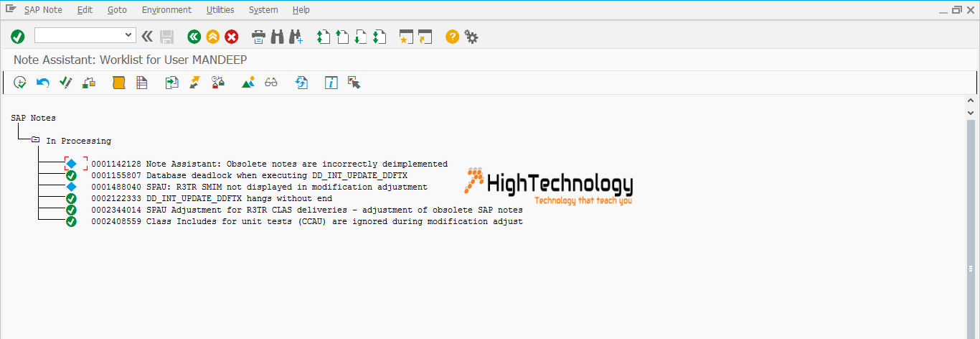
Task: Collapse the In Processing folder node
Action: click(x=35, y=141)
